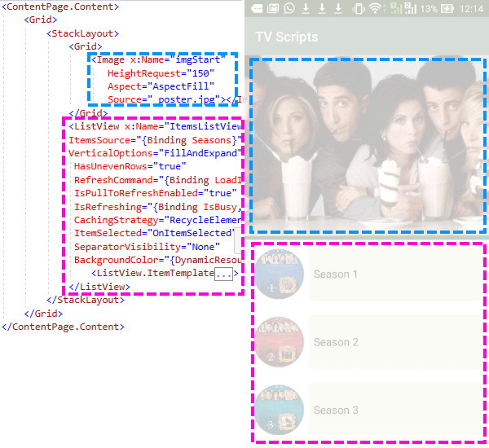Image resolution: width=489 pixels, height=448 pixels.
Task: Click the WhatsApp notification icon
Action: point(289,8)
